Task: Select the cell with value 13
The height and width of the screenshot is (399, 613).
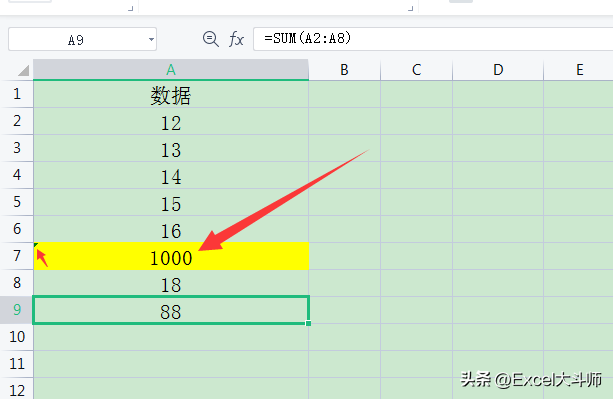Action: (171, 148)
